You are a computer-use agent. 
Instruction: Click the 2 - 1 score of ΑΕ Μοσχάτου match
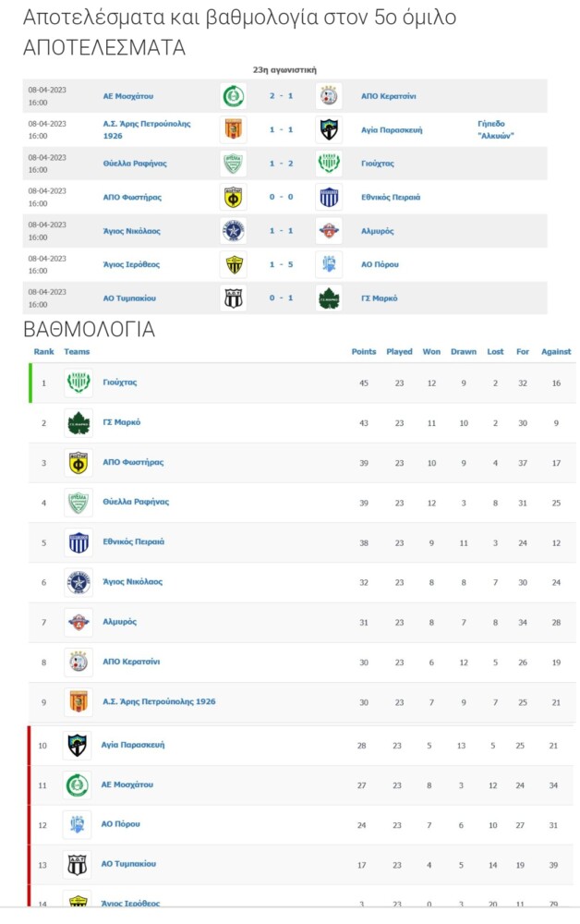pos(281,96)
